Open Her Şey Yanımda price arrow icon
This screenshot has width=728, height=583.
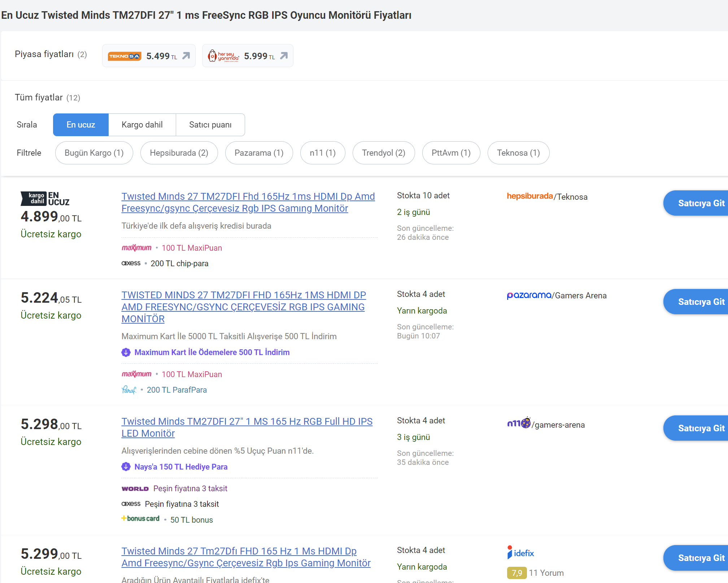[284, 56]
